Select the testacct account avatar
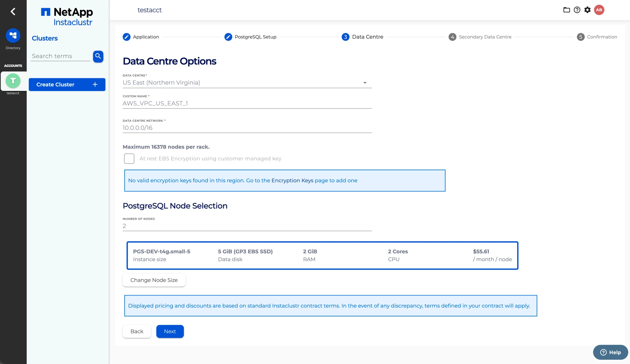The image size is (630, 364). (13, 81)
